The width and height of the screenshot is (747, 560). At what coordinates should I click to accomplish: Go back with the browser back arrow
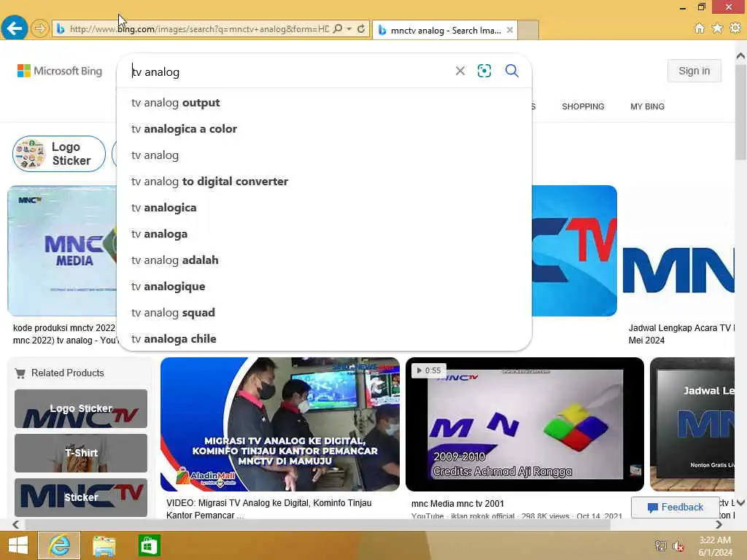tap(15, 28)
